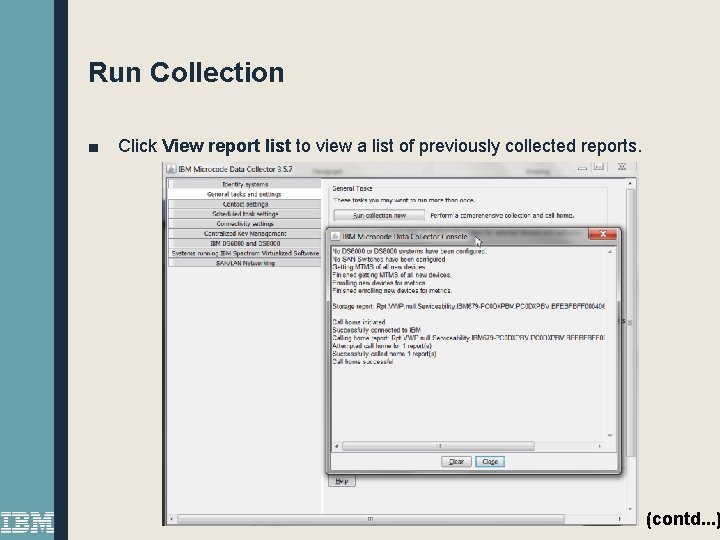This screenshot has height=540, width=720.
Task: Click Close in the console dialog
Action: (490, 461)
